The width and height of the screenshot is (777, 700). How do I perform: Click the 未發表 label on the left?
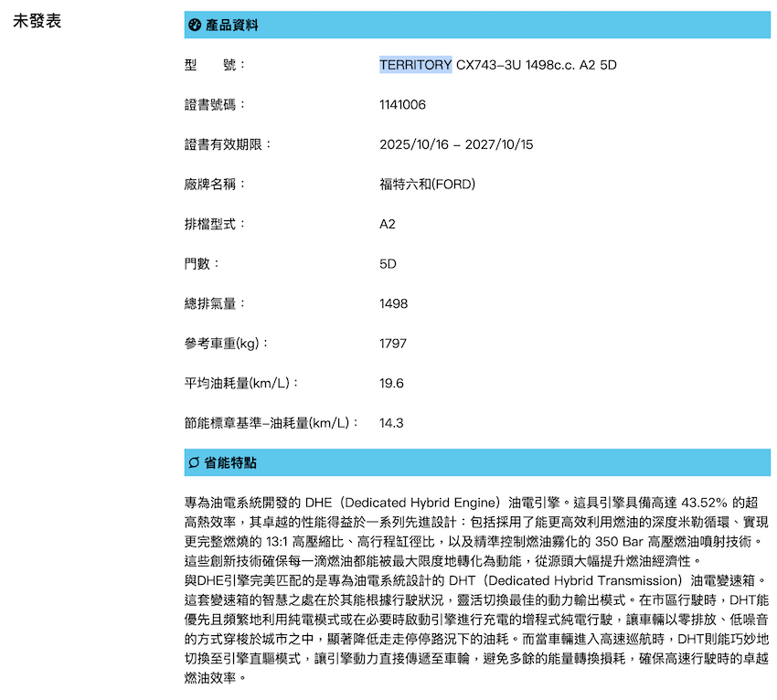click(x=37, y=21)
